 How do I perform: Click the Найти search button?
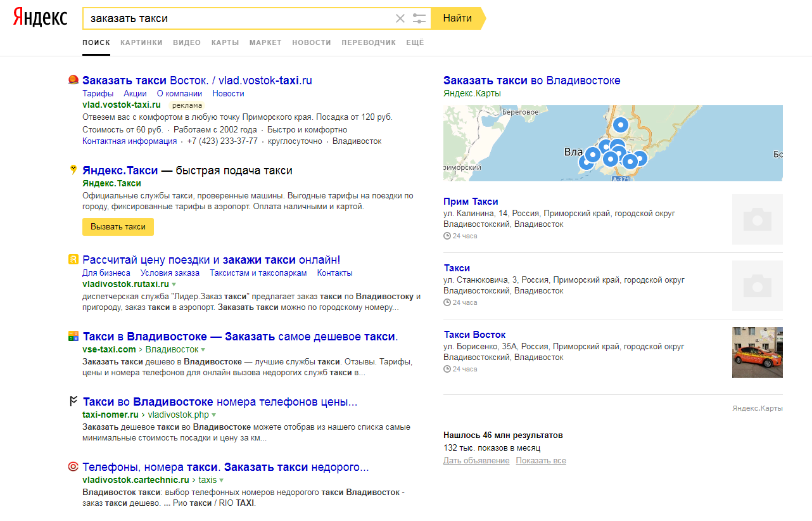tap(457, 18)
